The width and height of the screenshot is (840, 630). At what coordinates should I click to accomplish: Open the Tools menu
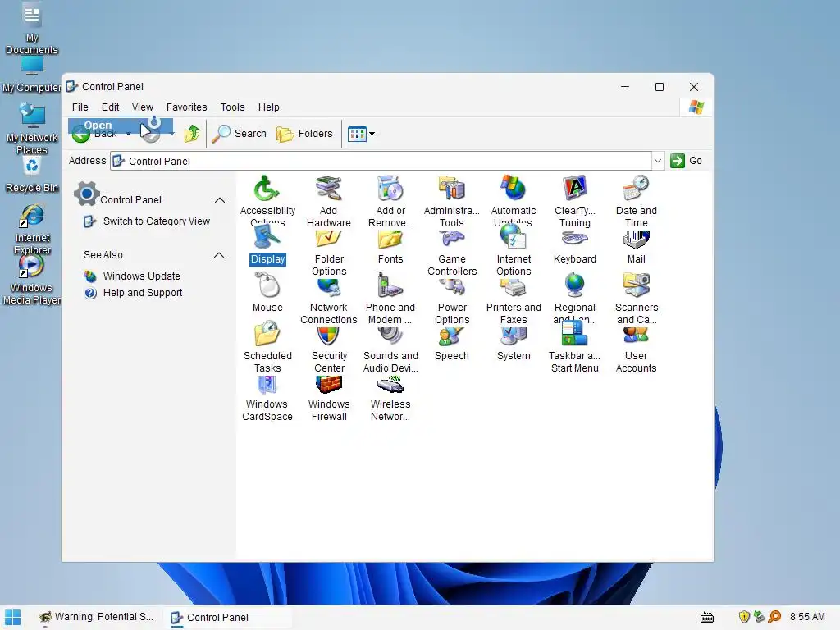click(x=232, y=107)
